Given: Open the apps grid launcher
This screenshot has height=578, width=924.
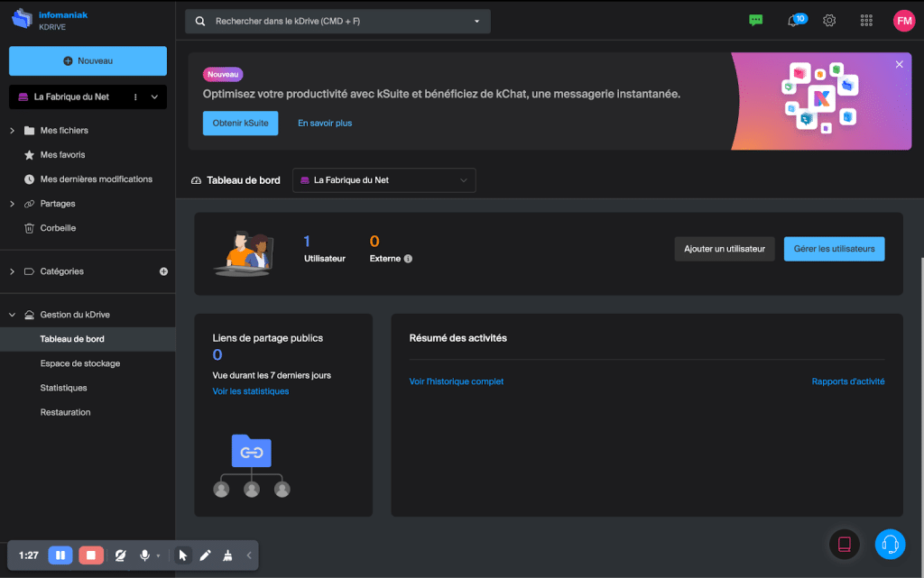Looking at the screenshot, I should pyautogui.click(x=866, y=21).
